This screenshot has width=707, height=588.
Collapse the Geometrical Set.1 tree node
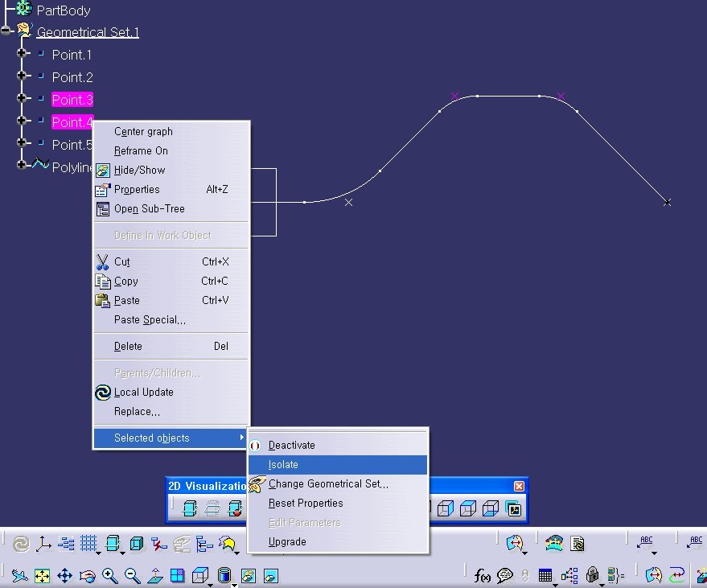[6, 32]
